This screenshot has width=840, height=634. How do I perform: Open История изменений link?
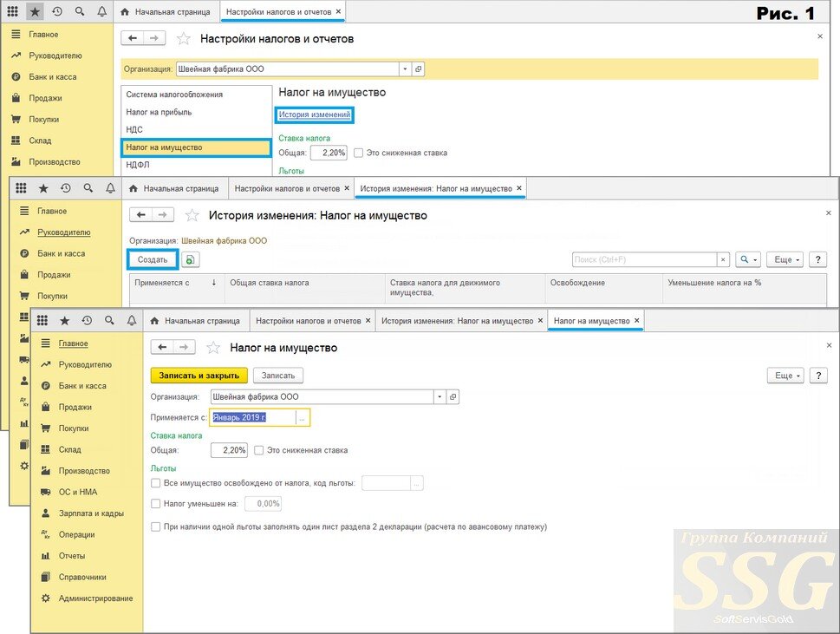(315, 114)
